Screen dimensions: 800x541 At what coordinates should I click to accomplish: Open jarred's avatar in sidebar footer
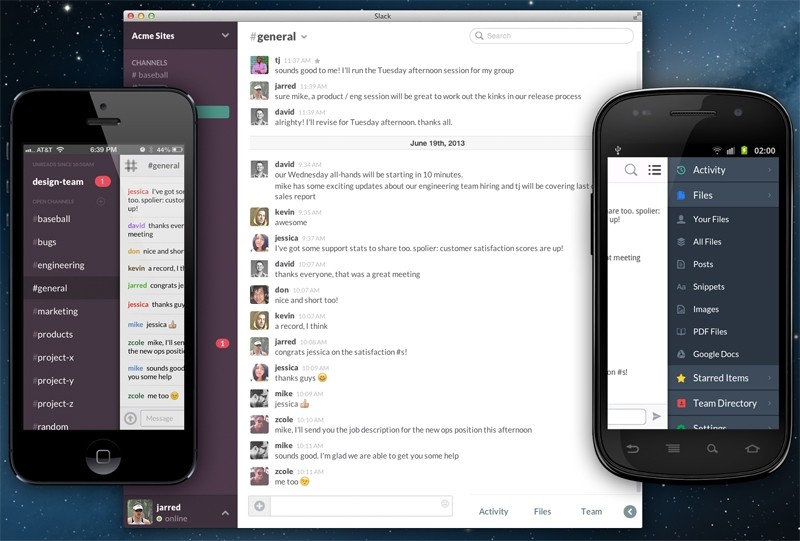pos(139,512)
